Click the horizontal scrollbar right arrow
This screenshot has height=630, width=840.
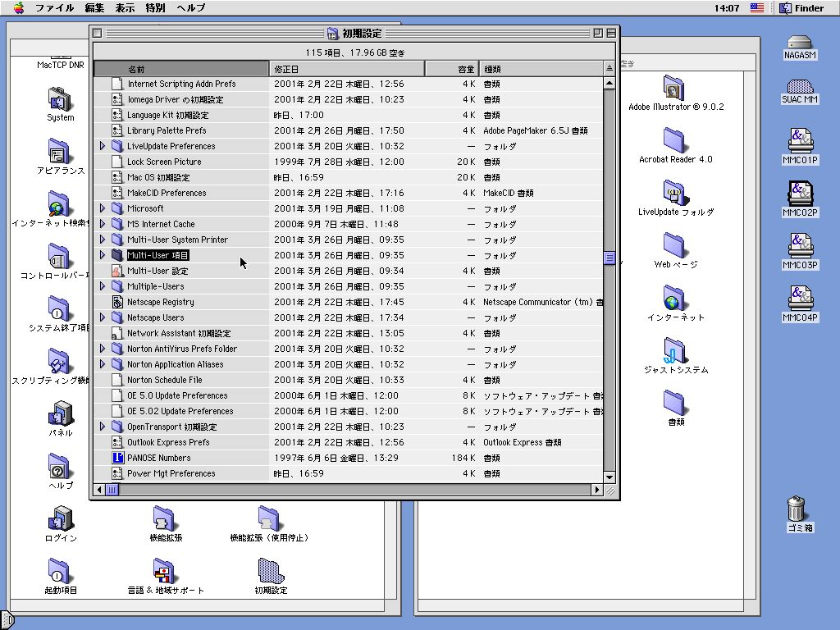tap(597, 489)
